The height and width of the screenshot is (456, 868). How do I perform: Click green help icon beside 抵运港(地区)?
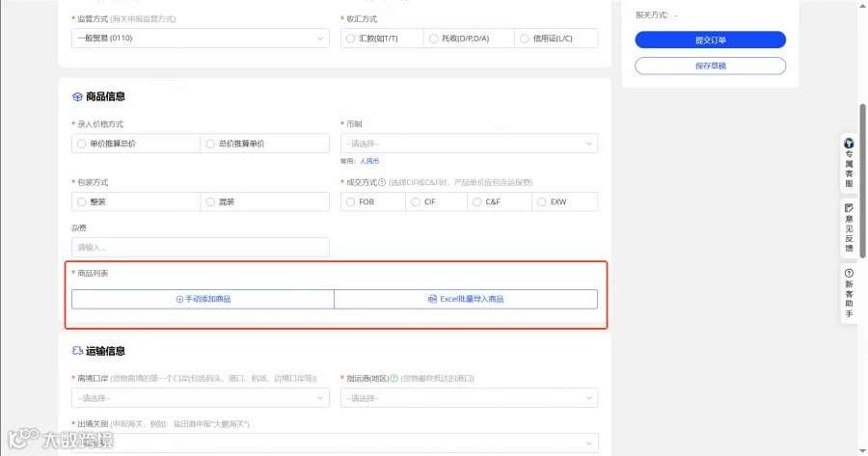[x=394, y=379]
